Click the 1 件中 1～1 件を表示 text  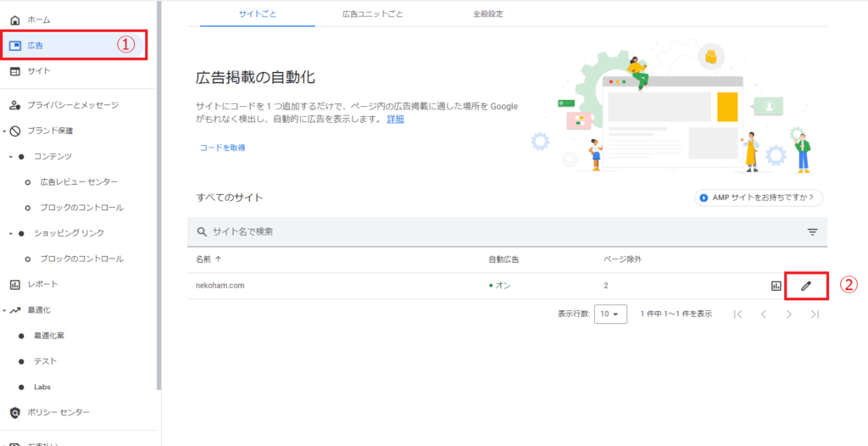pyautogui.click(x=676, y=314)
